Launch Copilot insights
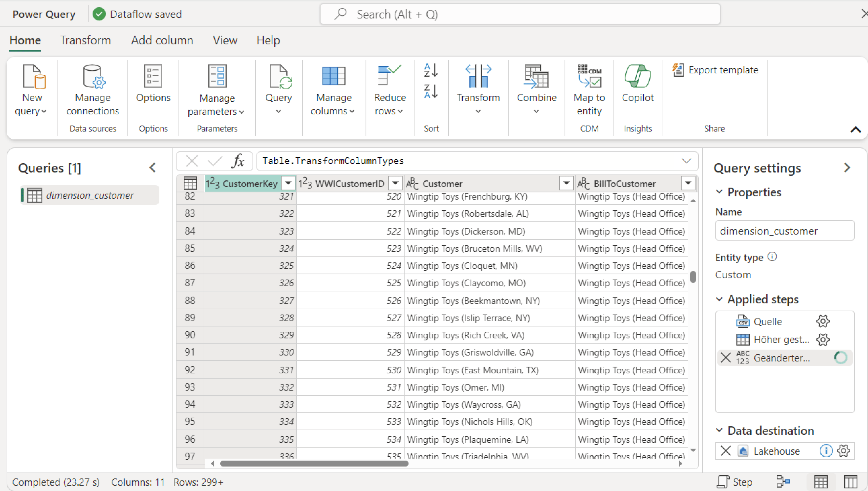The width and height of the screenshot is (868, 491). coord(638,84)
